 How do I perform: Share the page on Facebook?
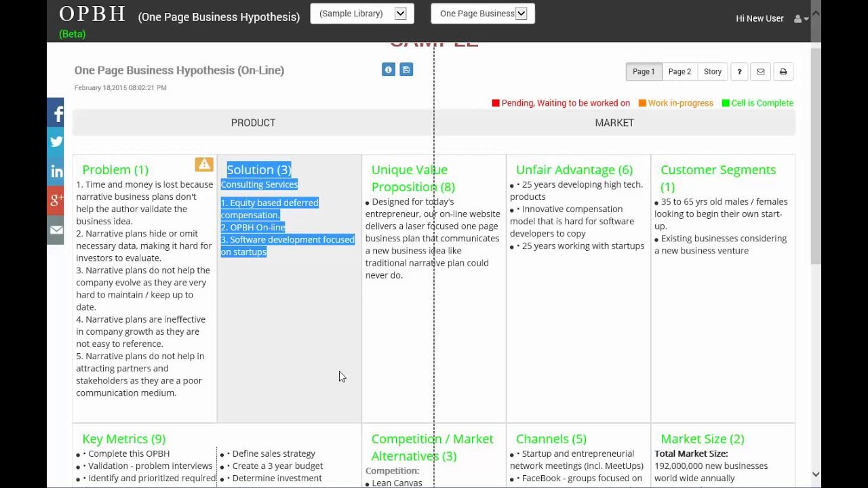[x=56, y=113]
